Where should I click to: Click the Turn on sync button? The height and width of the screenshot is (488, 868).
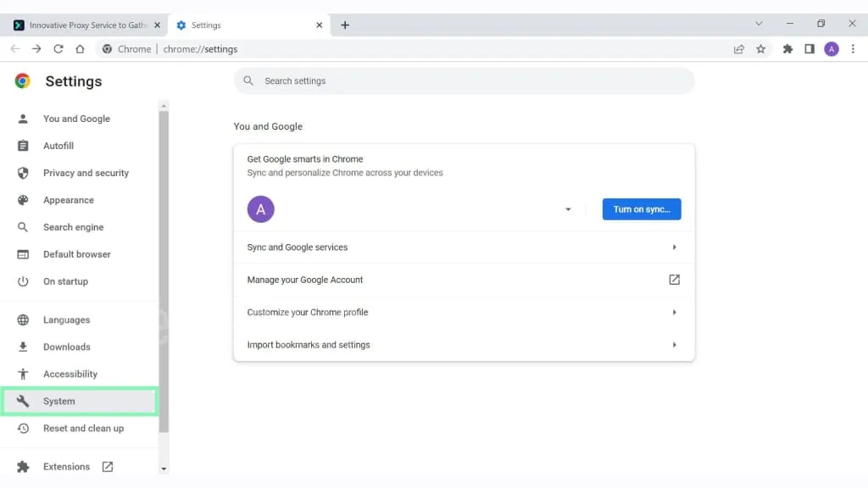pos(642,209)
